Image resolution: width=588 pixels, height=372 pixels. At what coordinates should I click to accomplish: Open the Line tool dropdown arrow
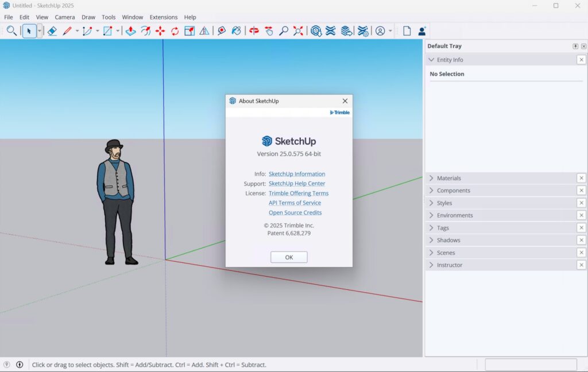[x=78, y=31]
